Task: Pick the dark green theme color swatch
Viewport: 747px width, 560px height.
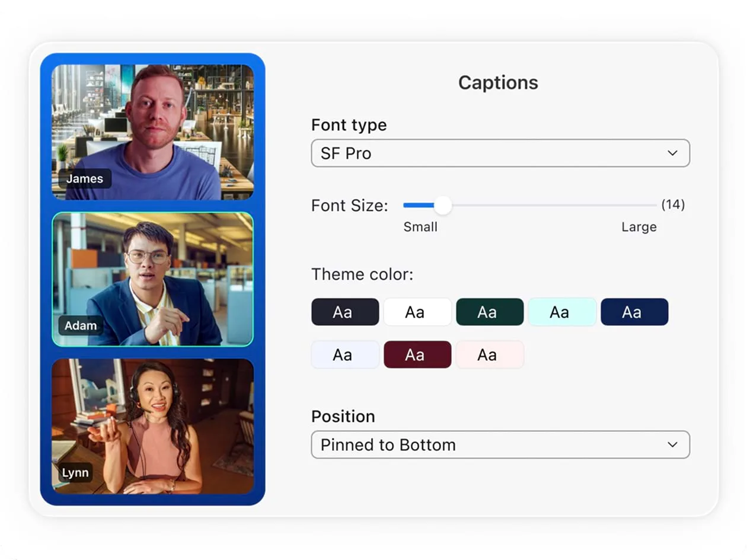Action: [490, 312]
